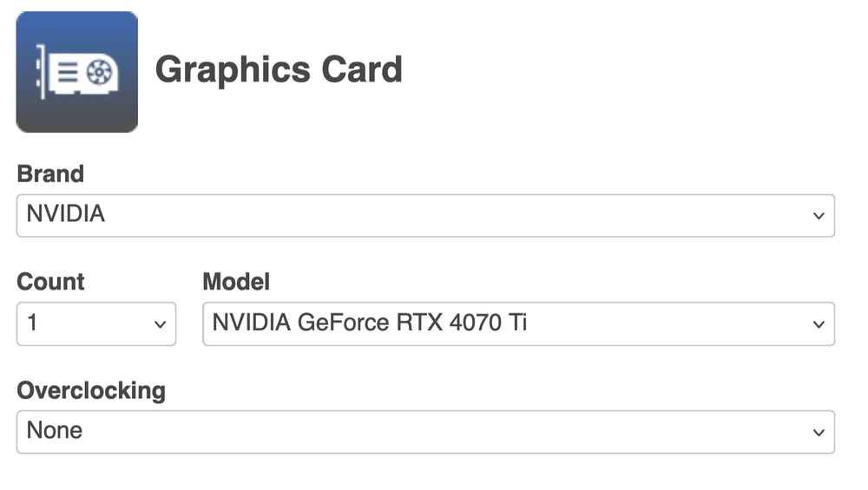The width and height of the screenshot is (868, 490).
Task: Open the Model dropdown
Action: click(x=518, y=323)
